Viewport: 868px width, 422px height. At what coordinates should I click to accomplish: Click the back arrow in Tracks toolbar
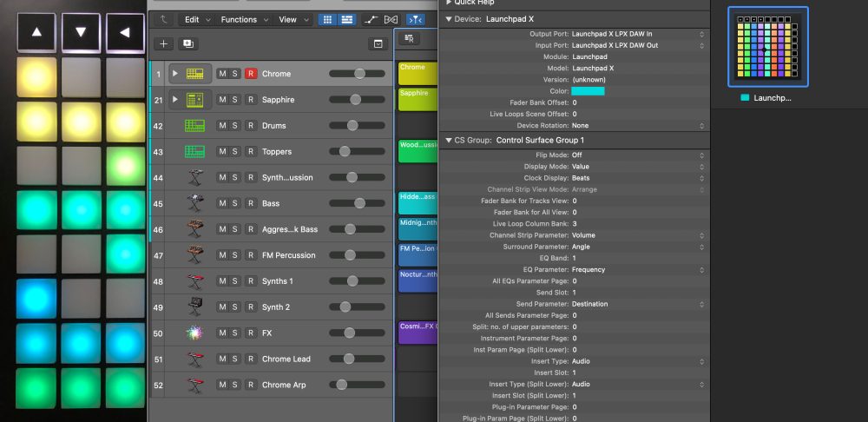coord(163,19)
